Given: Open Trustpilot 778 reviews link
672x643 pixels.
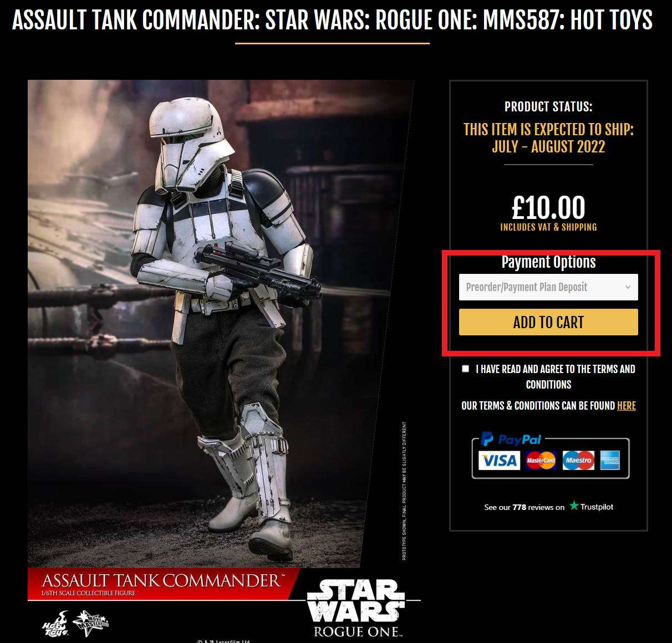Looking at the screenshot, I should point(548,507).
